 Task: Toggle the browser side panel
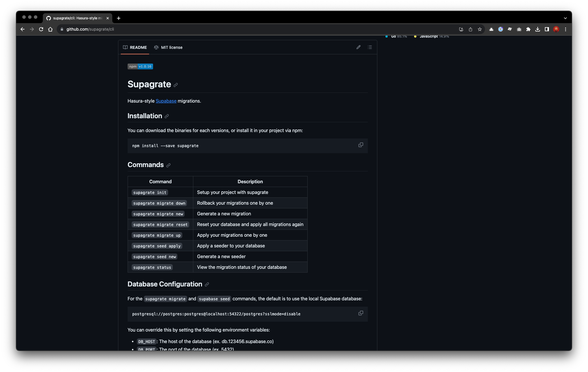coord(547,29)
